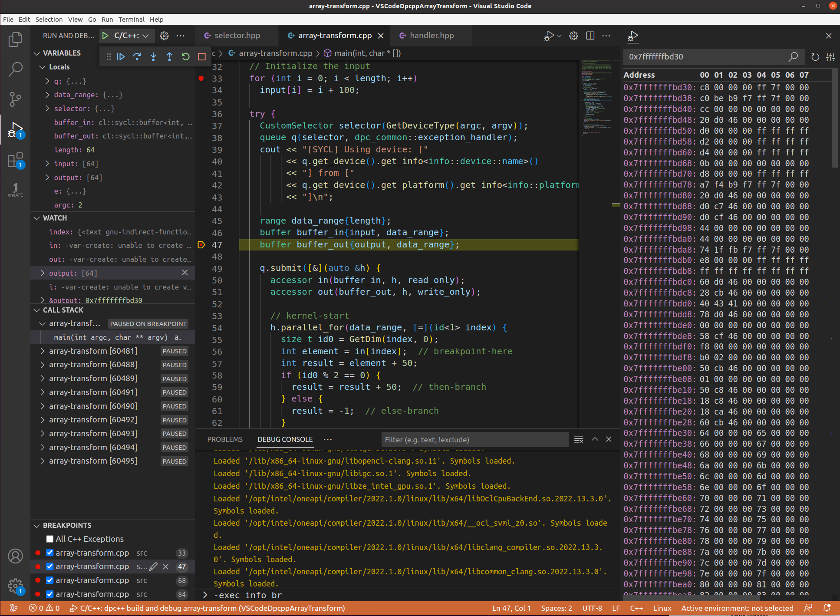This screenshot has width=840, height=616.
Task: Open the Source Control panel
Action: [16, 99]
